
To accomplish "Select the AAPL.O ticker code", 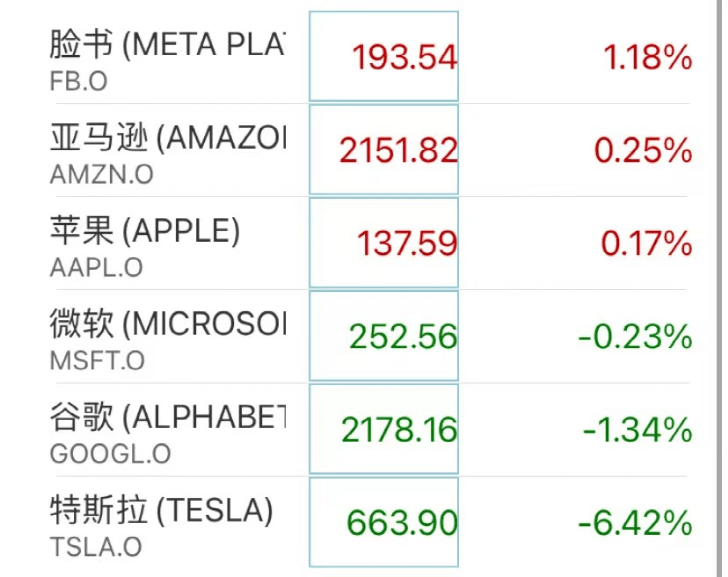I will [96, 267].
